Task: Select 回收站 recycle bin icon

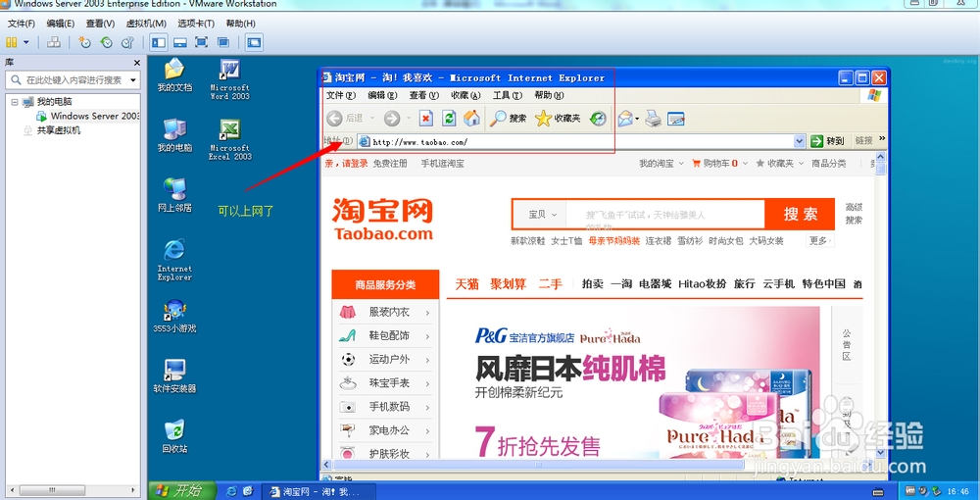Action: (174, 436)
